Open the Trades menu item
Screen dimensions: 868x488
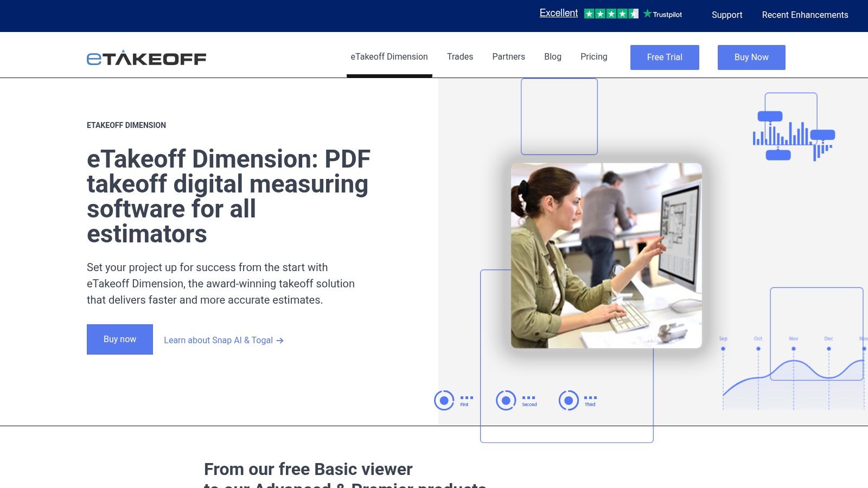point(460,57)
